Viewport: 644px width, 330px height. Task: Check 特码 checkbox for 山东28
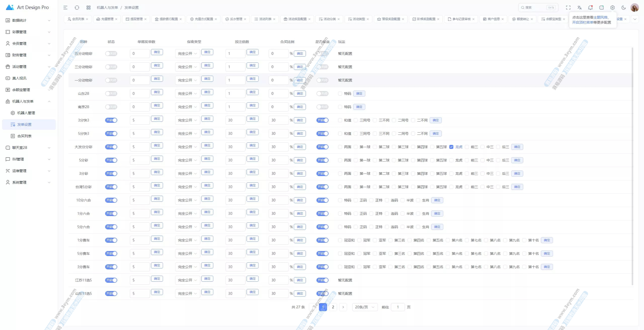click(x=340, y=94)
